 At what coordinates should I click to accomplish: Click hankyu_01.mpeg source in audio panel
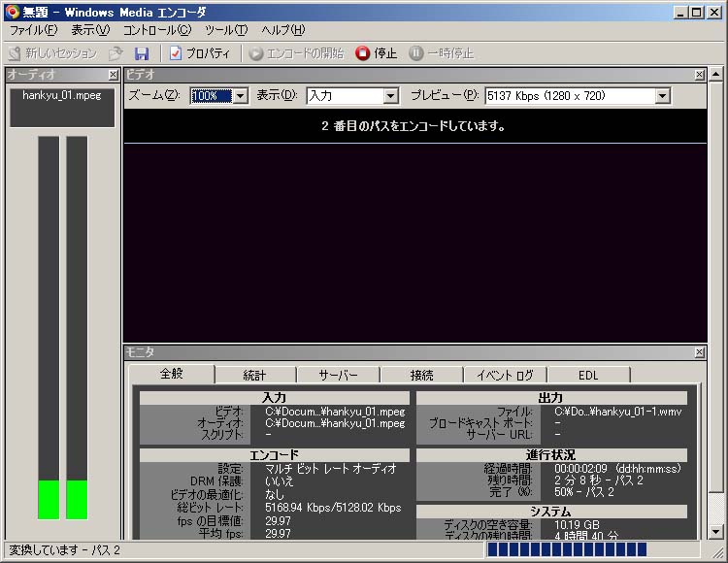click(62, 95)
